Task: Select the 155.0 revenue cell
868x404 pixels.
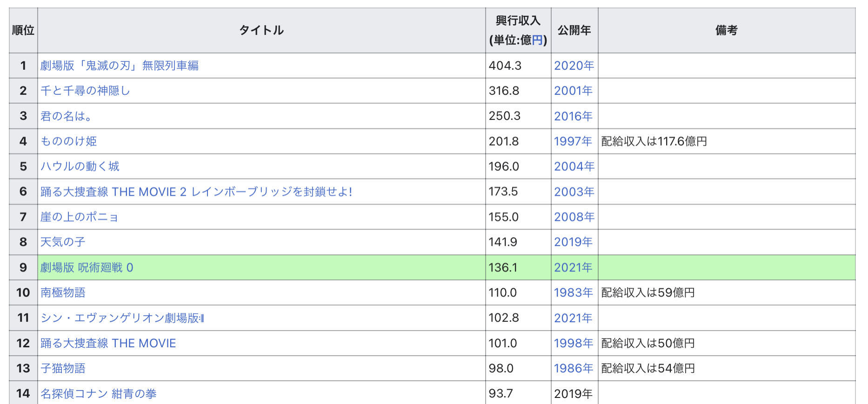Action: tap(518, 217)
